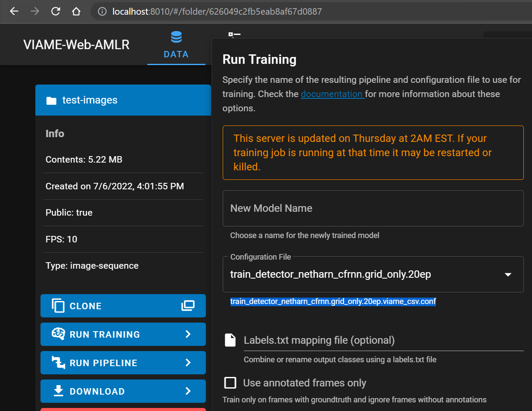Expand the Run Pipeline menu chevron
532x411 pixels.
click(x=188, y=363)
